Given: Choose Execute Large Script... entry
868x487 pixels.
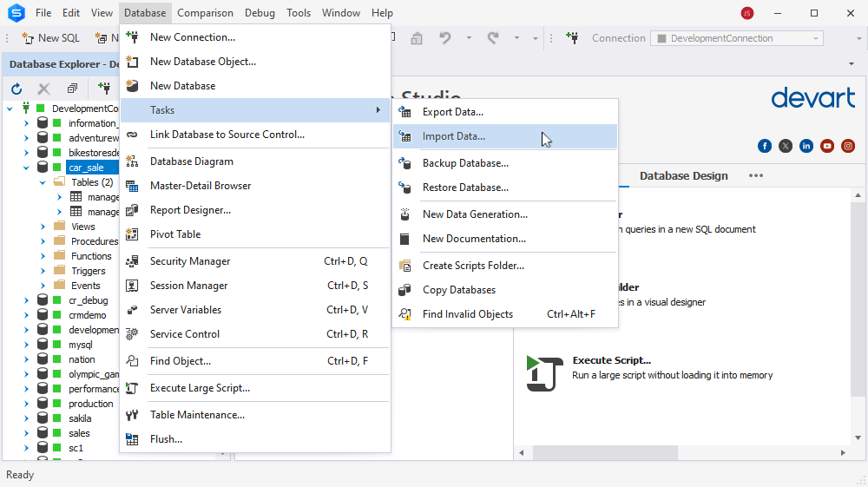Looking at the screenshot, I should click(x=255, y=389).
